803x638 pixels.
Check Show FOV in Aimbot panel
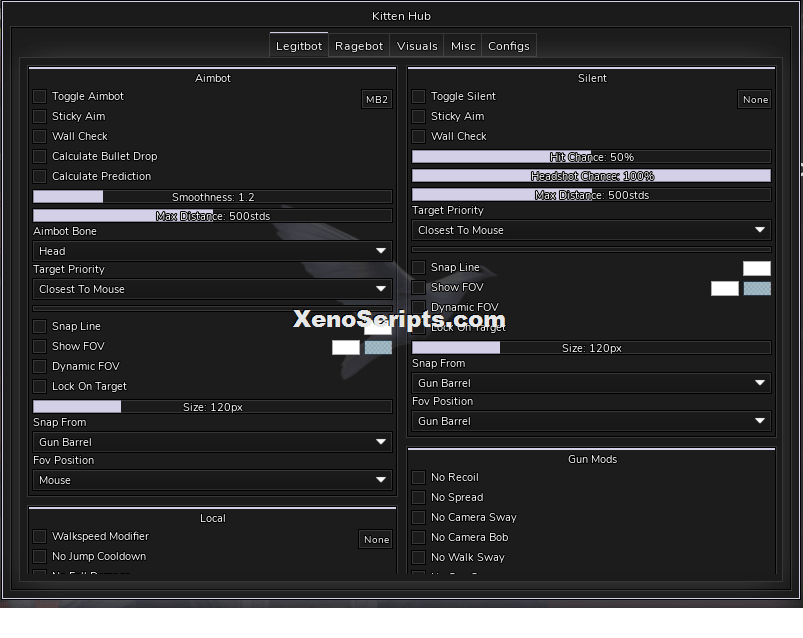point(39,346)
